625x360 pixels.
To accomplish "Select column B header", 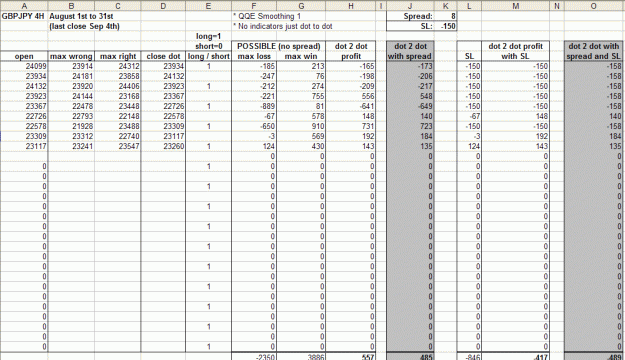I will point(71,6).
